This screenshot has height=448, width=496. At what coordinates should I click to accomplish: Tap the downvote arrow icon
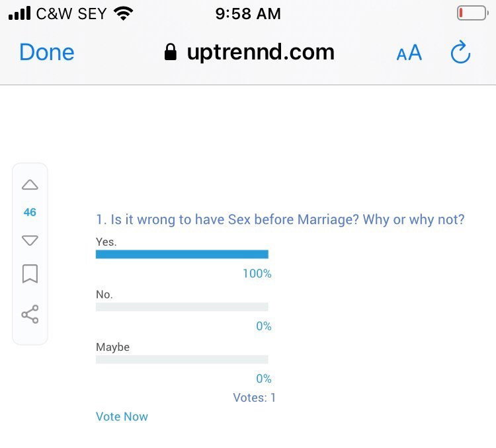[30, 241]
